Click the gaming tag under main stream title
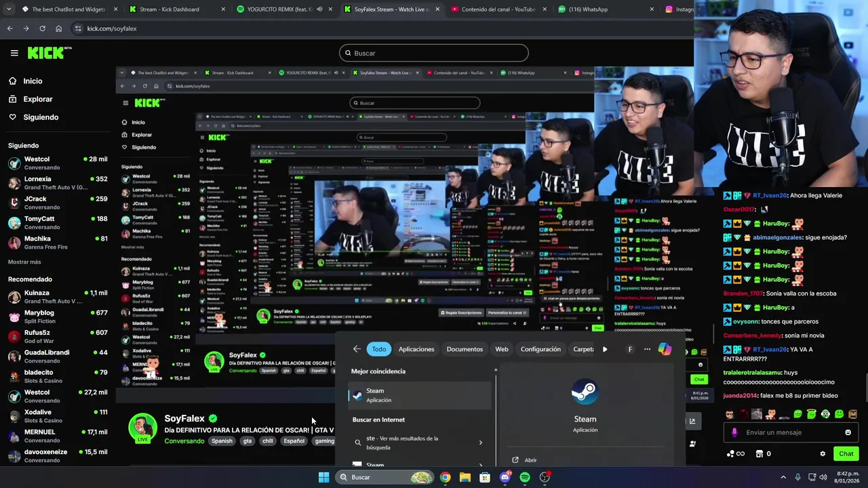 pos(325,441)
